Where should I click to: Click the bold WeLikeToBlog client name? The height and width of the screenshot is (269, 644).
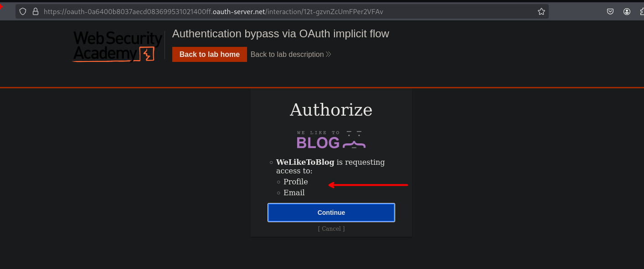click(305, 162)
